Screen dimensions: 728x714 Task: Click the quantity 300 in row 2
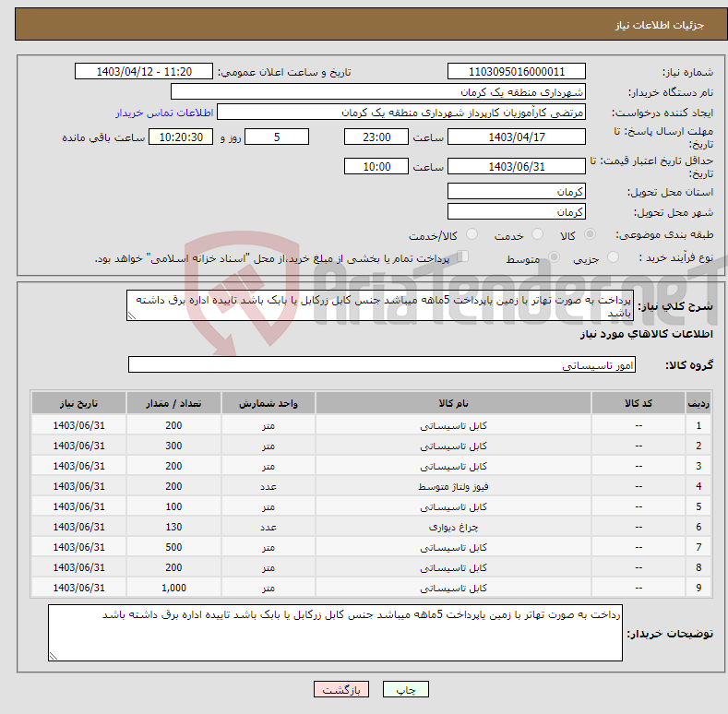click(x=173, y=446)
